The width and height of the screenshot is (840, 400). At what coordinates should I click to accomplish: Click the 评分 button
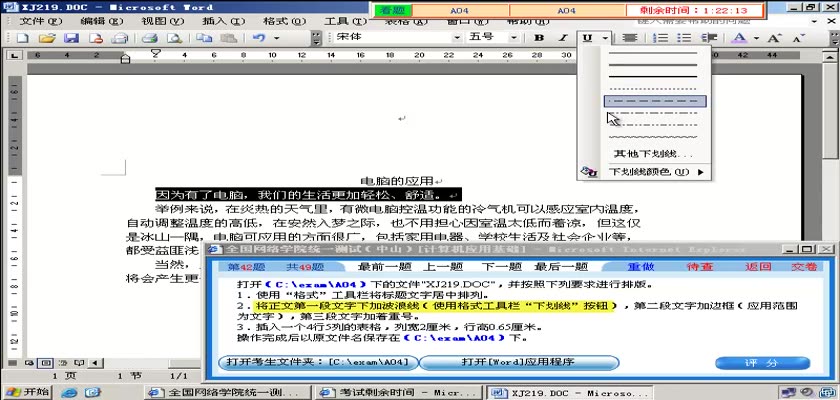[762, 363]
